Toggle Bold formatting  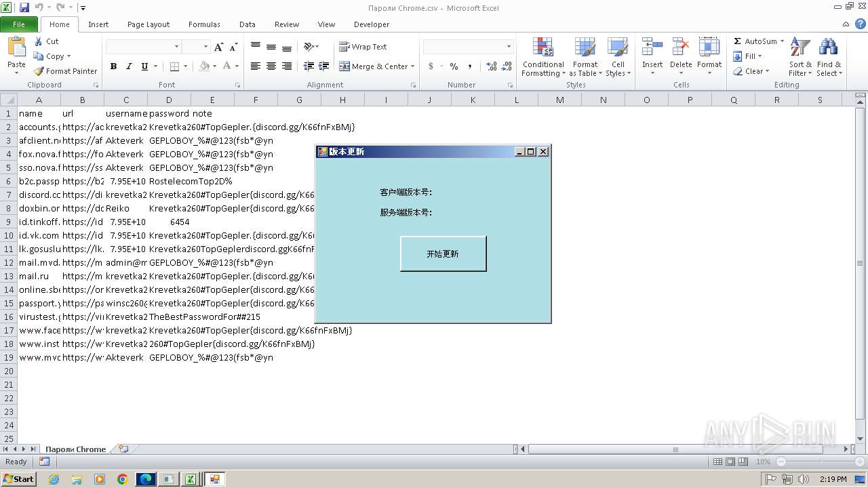point(113,66)
